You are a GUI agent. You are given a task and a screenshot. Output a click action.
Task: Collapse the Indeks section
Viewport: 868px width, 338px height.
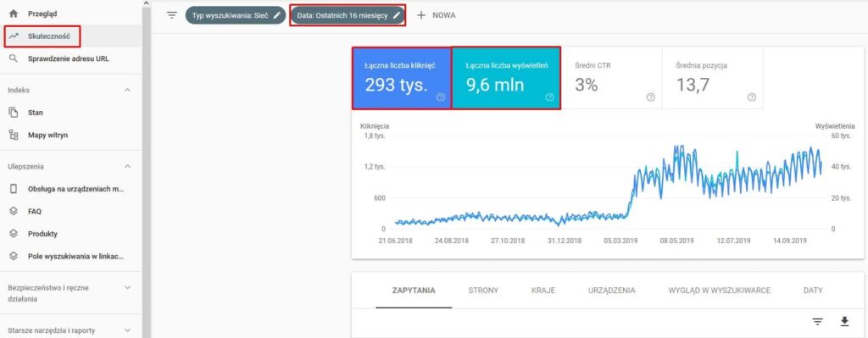(x=127, y=90)
